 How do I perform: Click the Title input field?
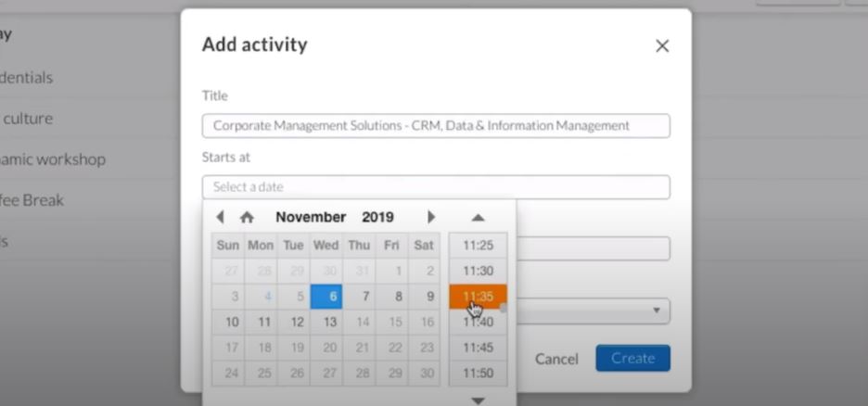point(436,125)
